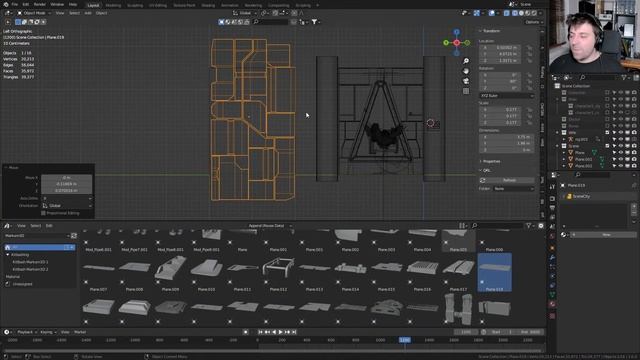The image size is (640, 360).
Task: Click the blue Z axis top of gizmo
Action: [x=457, y=32]
